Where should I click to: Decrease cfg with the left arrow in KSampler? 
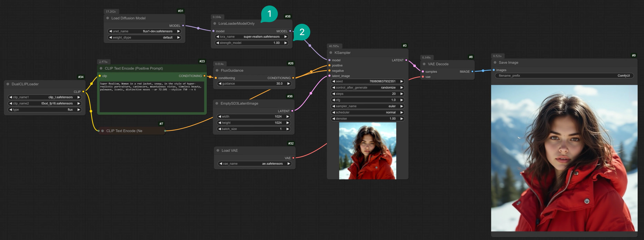tap(334, 100)
